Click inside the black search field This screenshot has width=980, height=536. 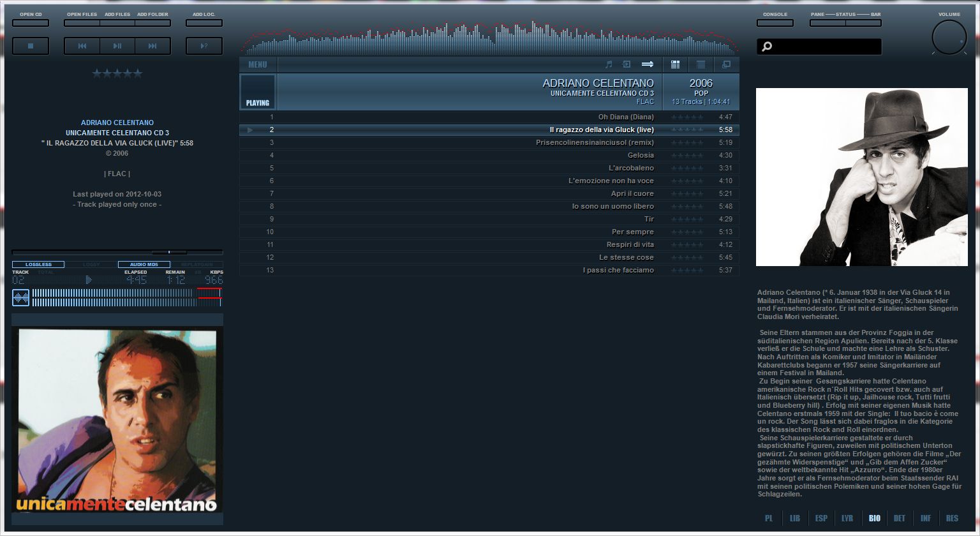click(819, 47)
